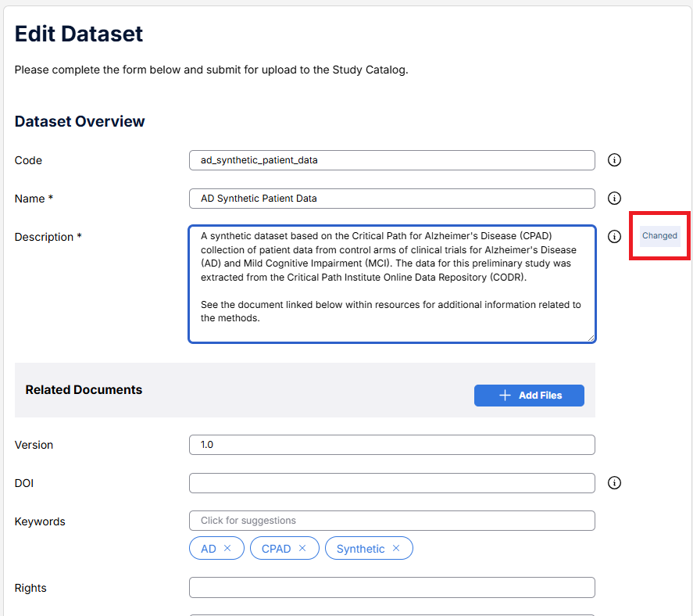Focus the Name text field

(x=391, y=199)
